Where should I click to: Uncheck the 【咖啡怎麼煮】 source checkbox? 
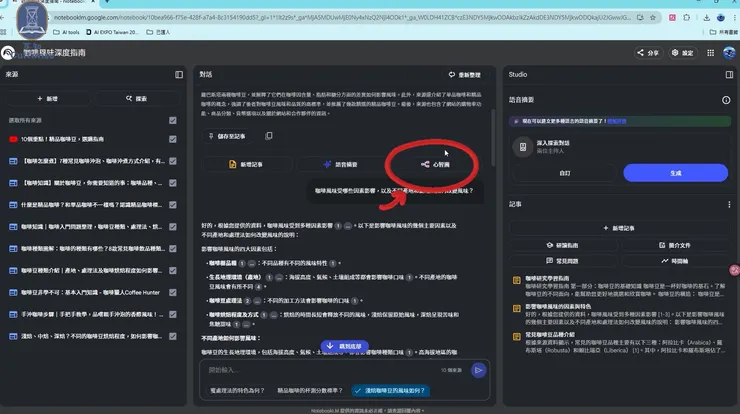173,161
